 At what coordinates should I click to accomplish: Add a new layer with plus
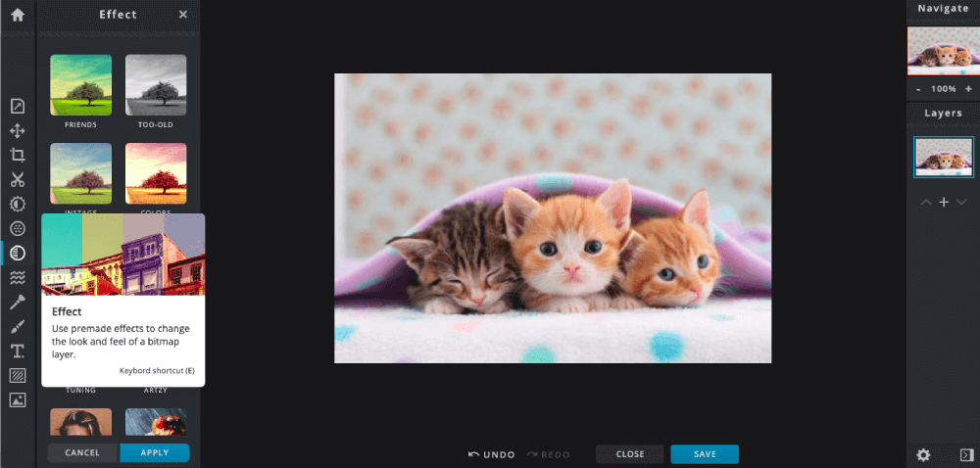[944, 202]
